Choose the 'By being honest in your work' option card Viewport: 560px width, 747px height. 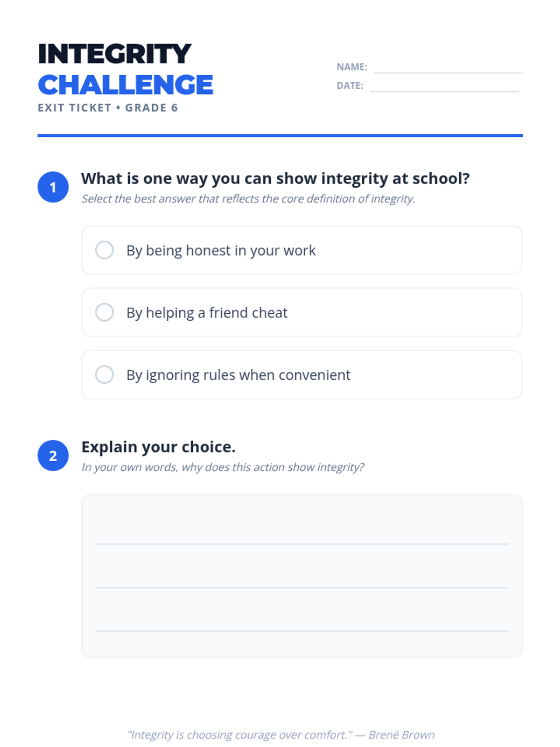coord(302,250)
